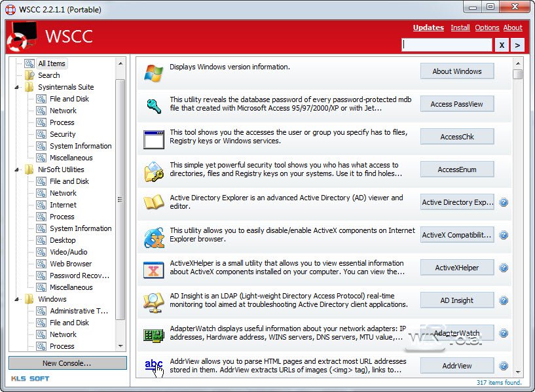
Task: Click the Sysinternals Suite folder icon
Action: pos(29,87)
